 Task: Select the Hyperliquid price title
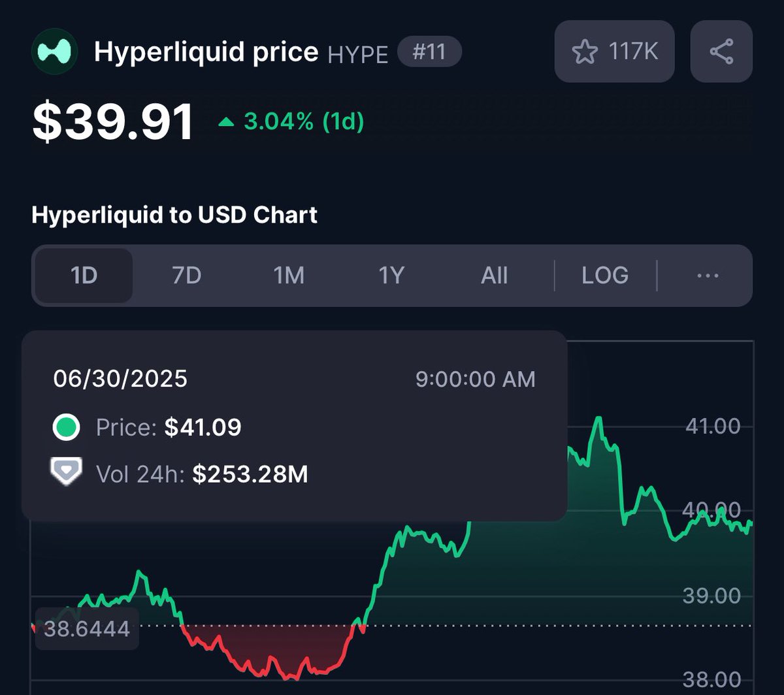click(206, 52)
